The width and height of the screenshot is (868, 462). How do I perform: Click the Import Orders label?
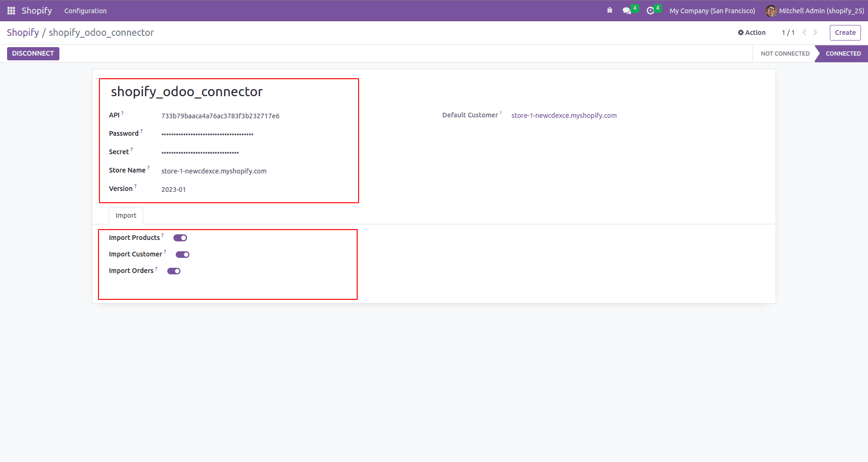pos(131,271)
